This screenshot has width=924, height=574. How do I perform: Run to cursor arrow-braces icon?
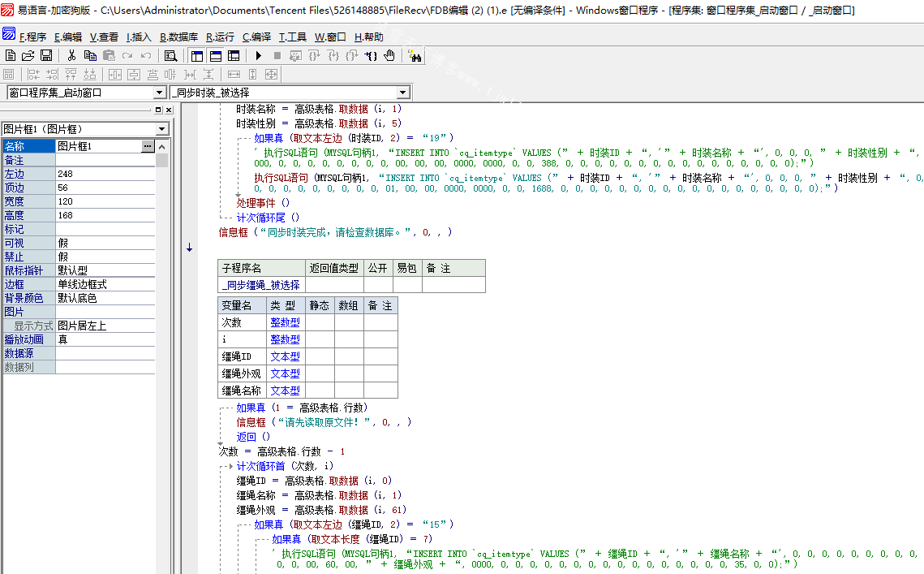pos(371,55)
